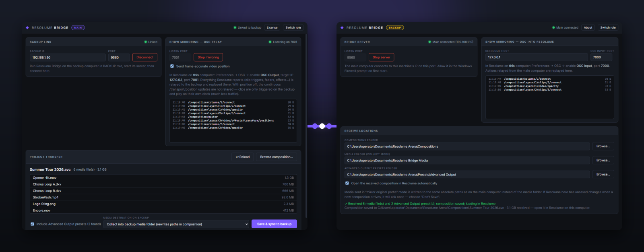Click the Resolume Bridge diamond logo in Backup window

click(x=342, y=28)
